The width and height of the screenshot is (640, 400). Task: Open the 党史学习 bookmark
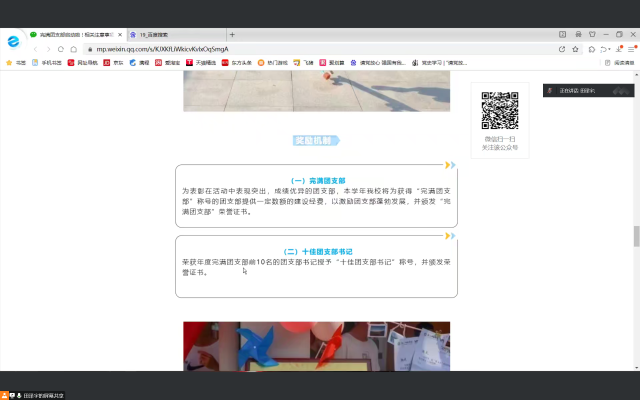point(439,62)
